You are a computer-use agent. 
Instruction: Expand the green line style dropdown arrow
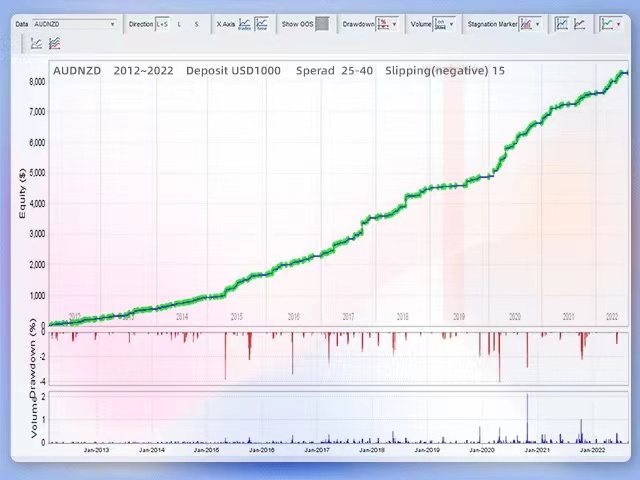pos(618,24)
